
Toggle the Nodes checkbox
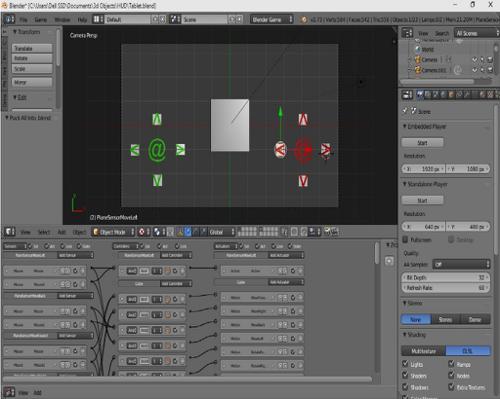pos(452,375)
